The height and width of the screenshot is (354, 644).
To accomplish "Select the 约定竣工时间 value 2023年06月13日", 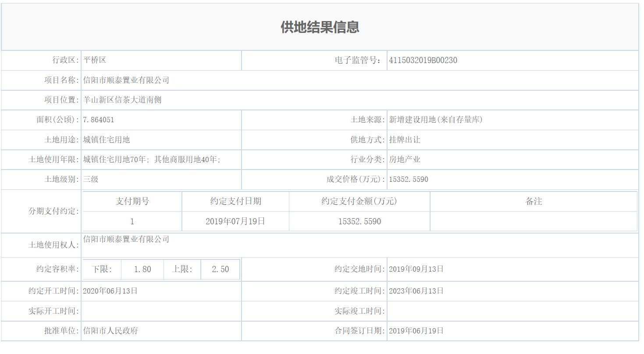I will [x=416, y=291].
